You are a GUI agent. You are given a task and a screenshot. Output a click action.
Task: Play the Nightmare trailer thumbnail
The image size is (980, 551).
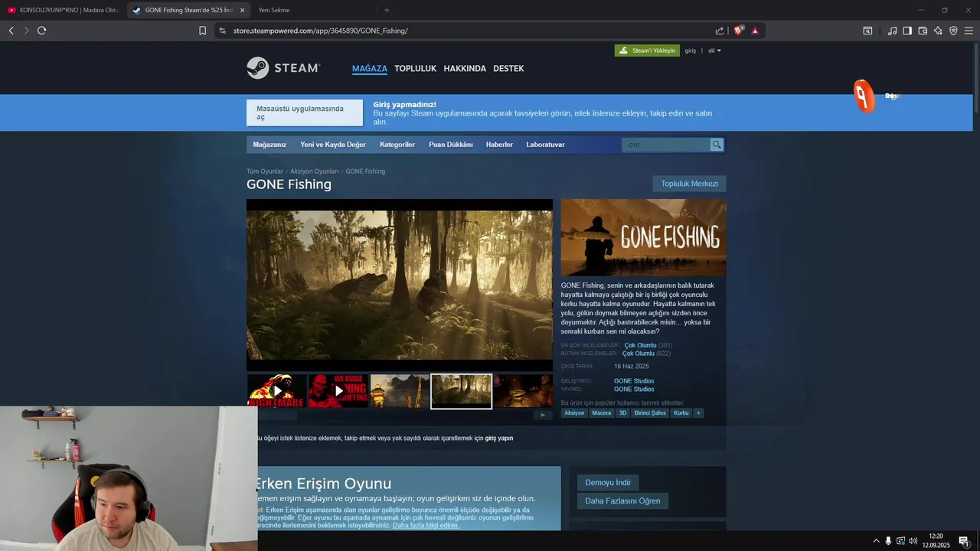point(276,391)
